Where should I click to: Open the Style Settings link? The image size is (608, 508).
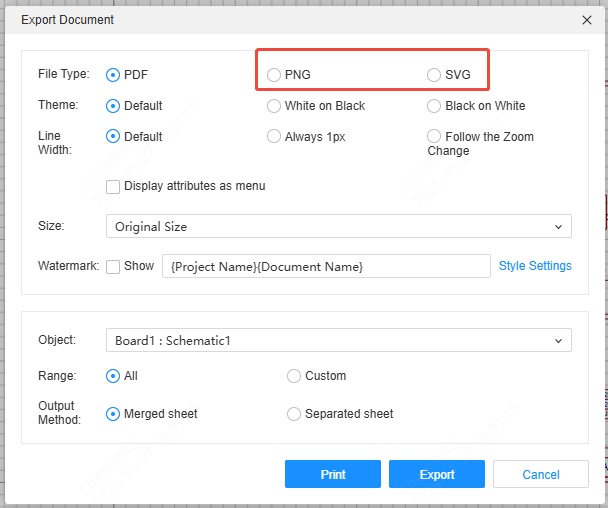(535, 266)
